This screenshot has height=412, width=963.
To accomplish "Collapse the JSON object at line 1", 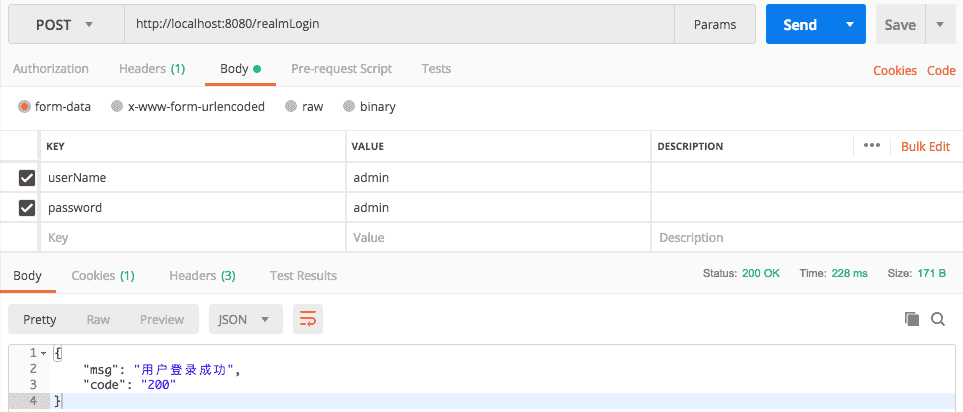I will (43, 353).
